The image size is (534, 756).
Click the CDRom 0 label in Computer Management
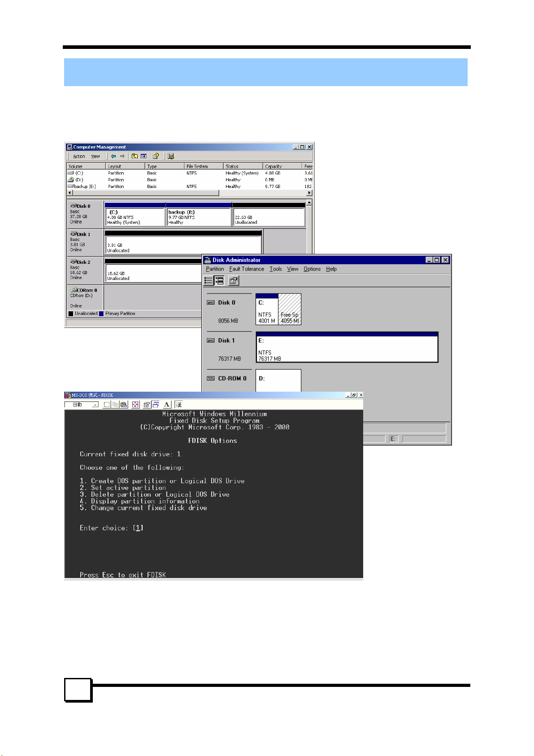click(85, 298)
